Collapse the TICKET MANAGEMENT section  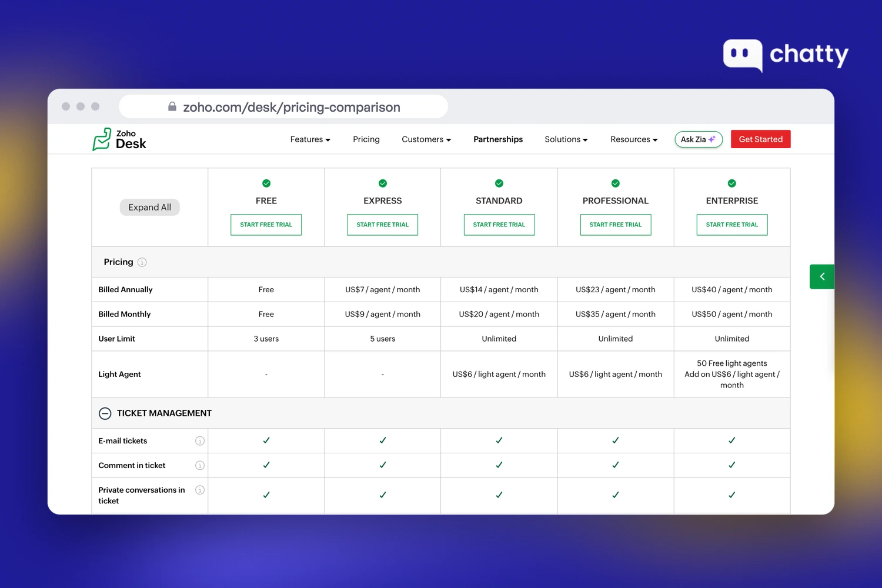pyautogui.click(x=105, y=413)
